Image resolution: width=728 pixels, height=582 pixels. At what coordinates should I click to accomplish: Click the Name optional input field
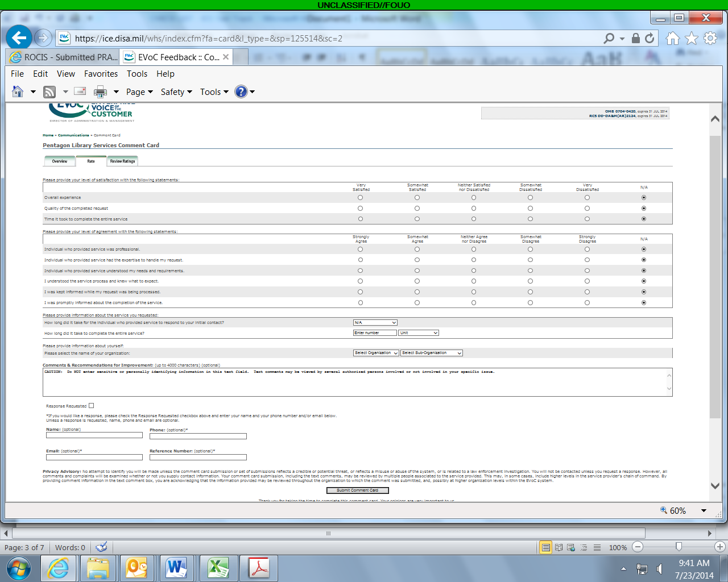(x=94, y=436)
